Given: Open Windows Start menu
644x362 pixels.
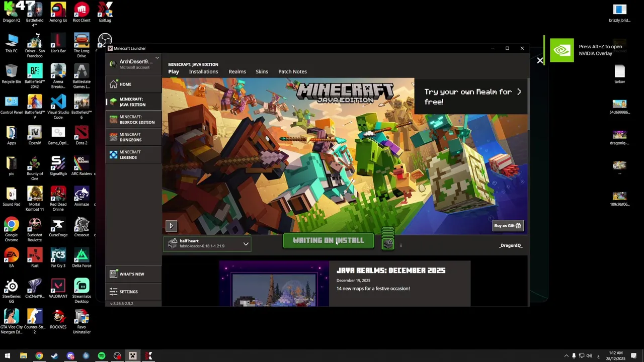Looking at the screenshot, I should 8,356.
